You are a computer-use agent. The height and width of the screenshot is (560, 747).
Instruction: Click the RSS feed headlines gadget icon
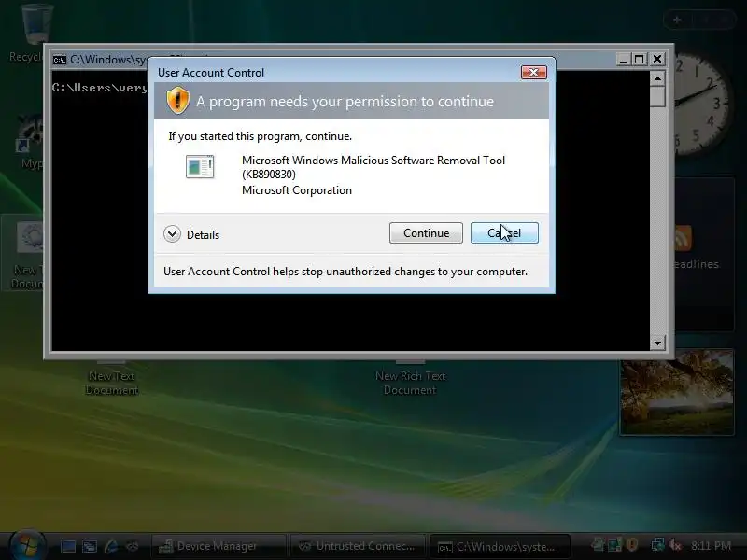pyautogui.click(x=682, y=238)
